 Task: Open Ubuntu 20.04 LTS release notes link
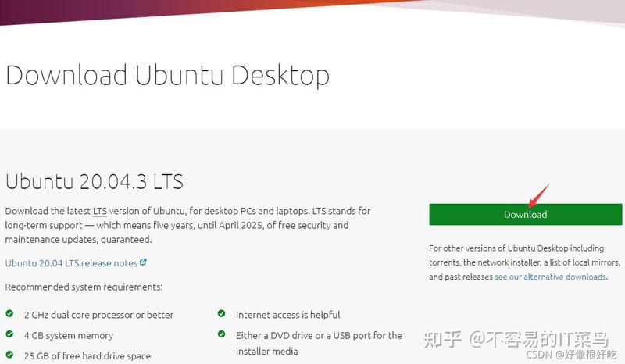(71, 263)
